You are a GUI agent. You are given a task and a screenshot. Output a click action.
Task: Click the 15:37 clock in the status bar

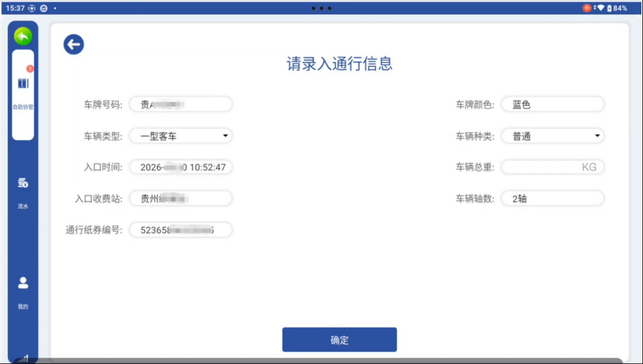(x=15, y=8)
